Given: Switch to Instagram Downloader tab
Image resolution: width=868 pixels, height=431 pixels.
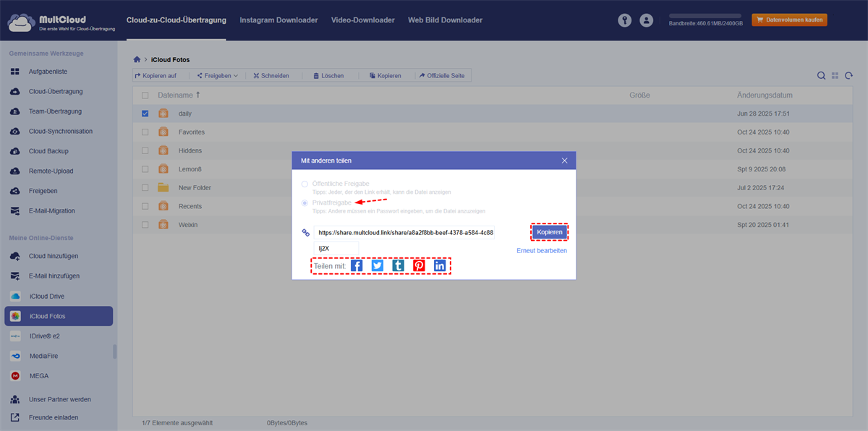Looking at the screenshot, I should pyautogui.click(x=278, y=20).
